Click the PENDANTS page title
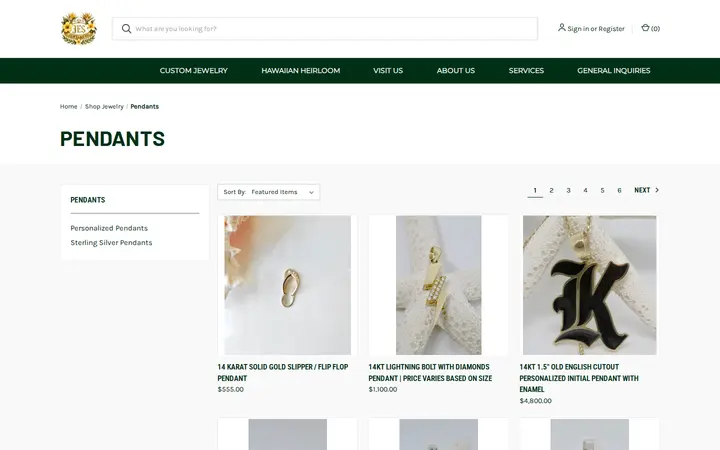Screen dimensions: 720x450 tap(112, 139)
